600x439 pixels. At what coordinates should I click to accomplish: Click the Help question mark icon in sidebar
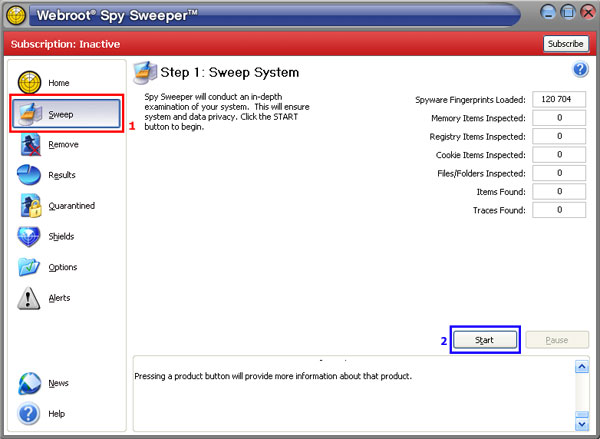pyautogui.click(x=29, y=414)
